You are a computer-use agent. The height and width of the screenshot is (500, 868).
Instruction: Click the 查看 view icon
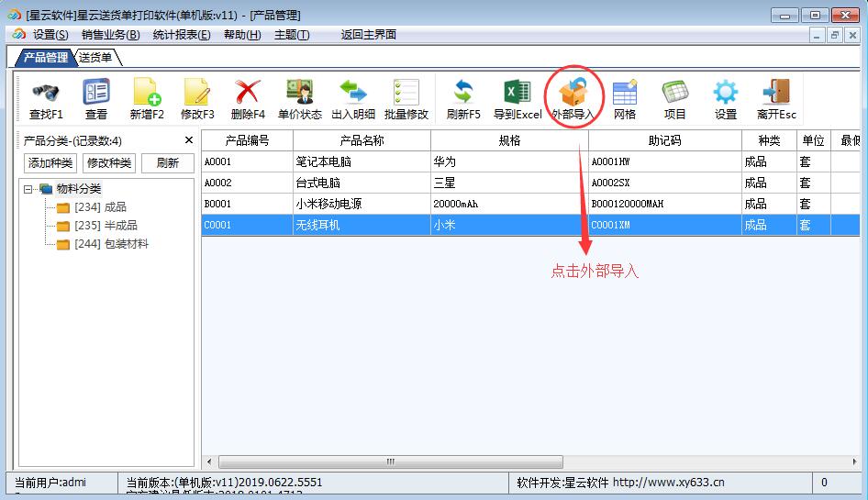[x=96, y=100]
